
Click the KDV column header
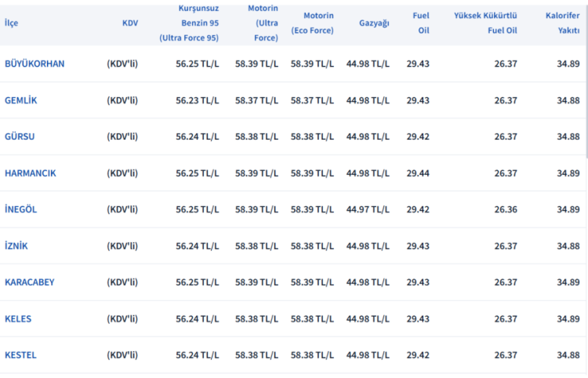(130, 23)
